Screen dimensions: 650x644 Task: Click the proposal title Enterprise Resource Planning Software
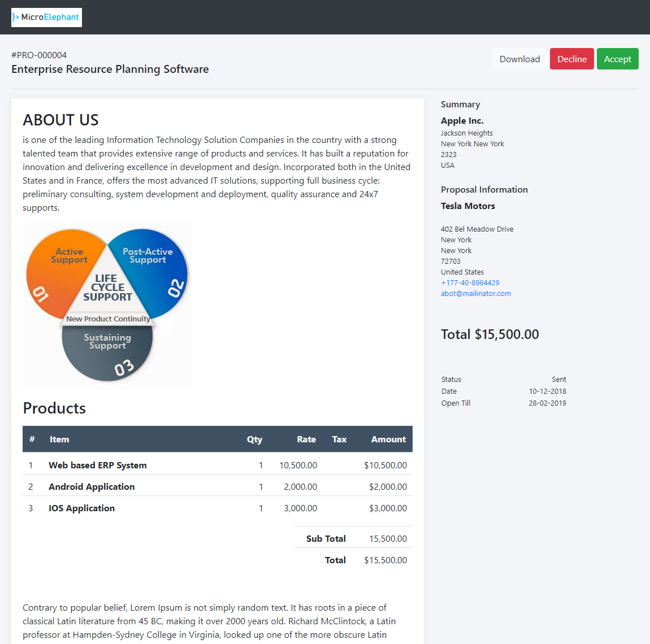110,69
